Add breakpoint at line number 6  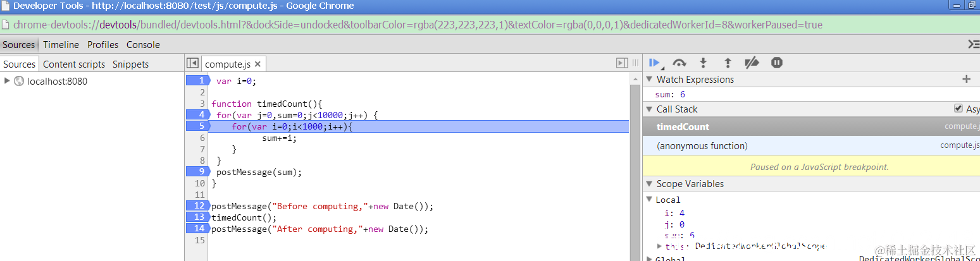[202, 137]
